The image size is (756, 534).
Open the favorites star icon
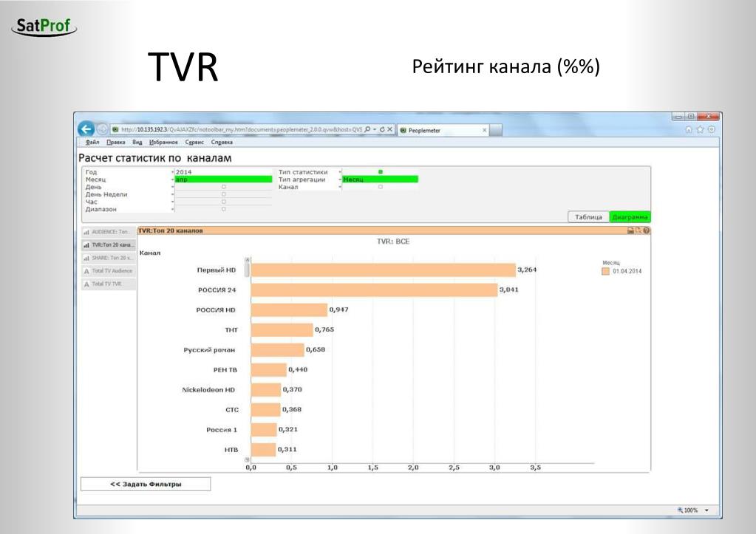(700, 129)
